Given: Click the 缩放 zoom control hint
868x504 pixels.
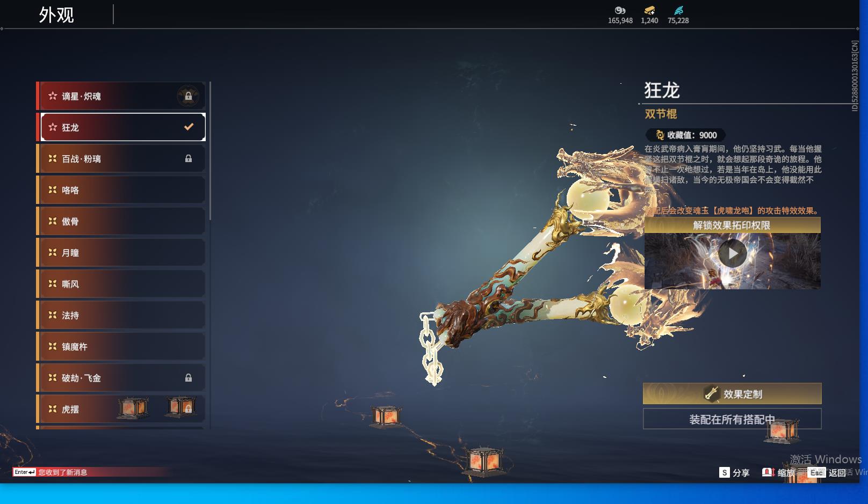Looking at the screenshot, I should pos(779,472).
